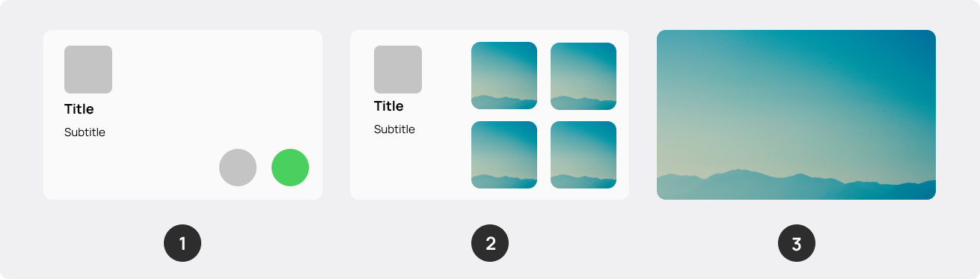This screenshot has height=279, width=980.
Task: Open the top-right thumbnail in card 2
Action: coord(584,76)
